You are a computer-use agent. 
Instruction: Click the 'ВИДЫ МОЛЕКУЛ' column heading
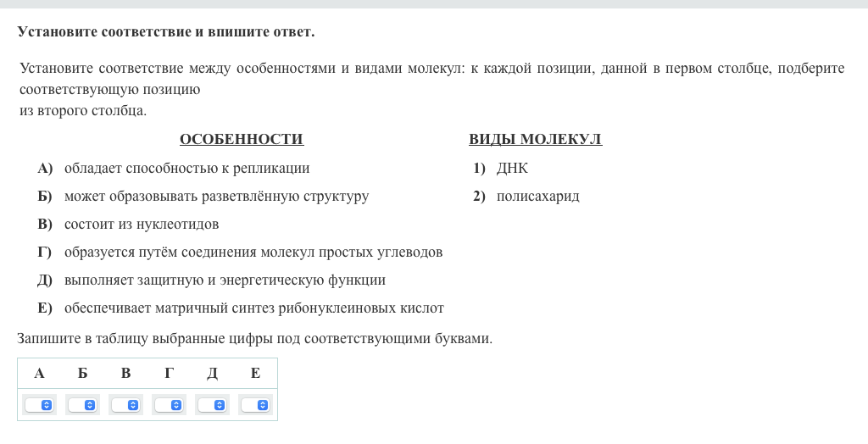click(x=535, y=139)
